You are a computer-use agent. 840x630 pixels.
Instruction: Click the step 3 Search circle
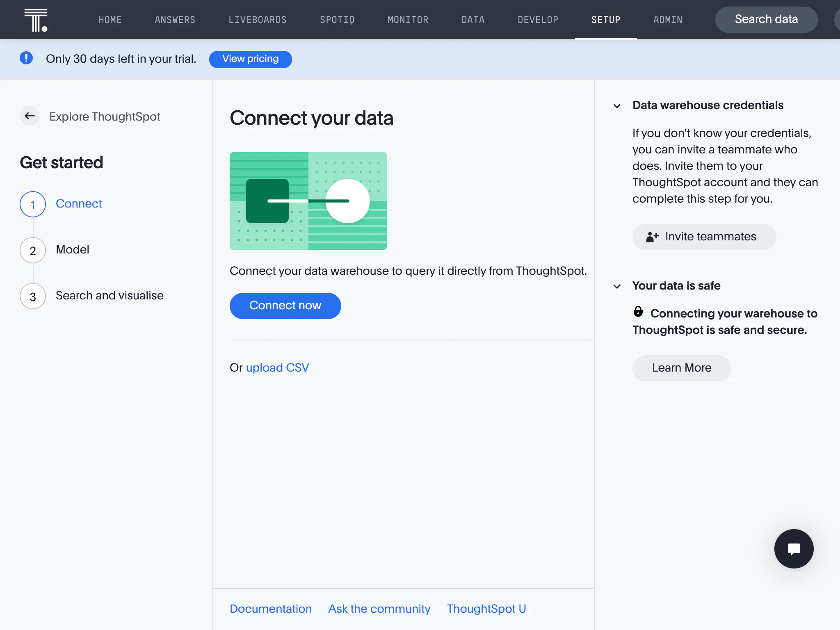point(33,296)
